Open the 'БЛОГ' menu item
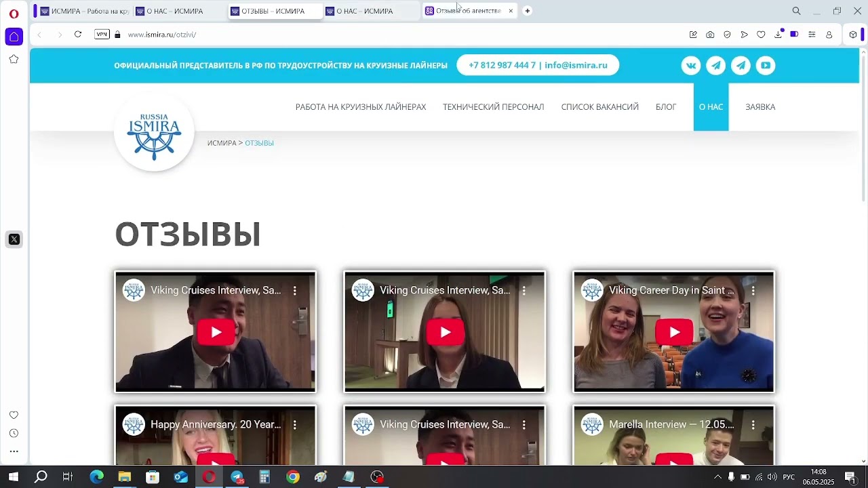Viewport: 868px width, 488px height. coord(666,107)
